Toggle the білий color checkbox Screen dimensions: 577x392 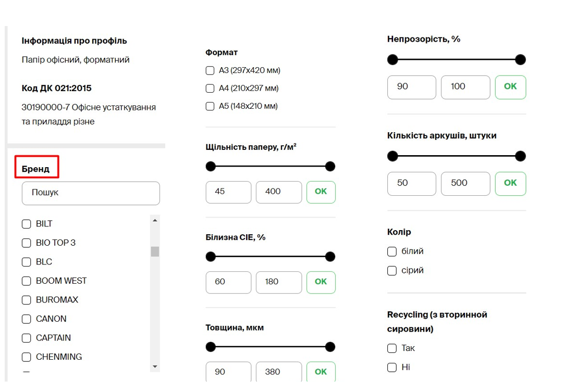(392, 252)
